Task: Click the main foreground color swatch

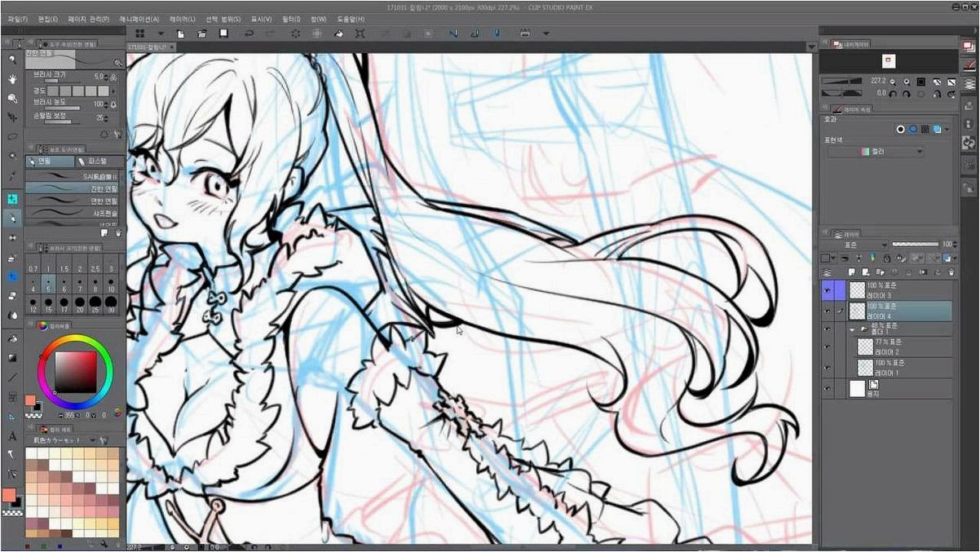Action: [11, 495]
